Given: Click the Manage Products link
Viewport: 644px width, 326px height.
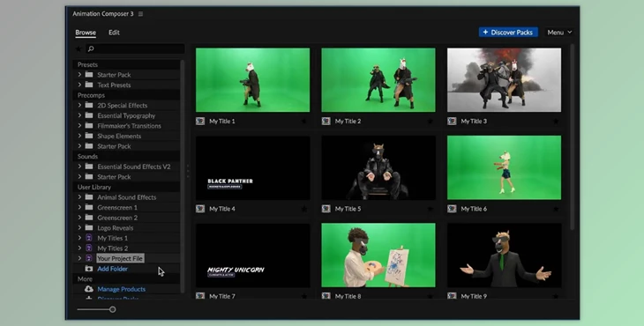Looking at the screenshot, I should [x=121, y=289].
